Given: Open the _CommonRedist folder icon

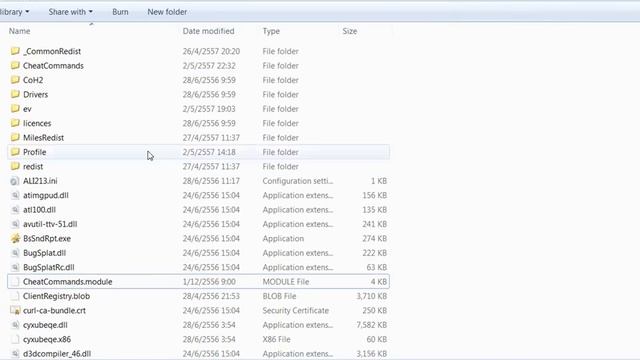Looking at the screenshot, I should coord(15,51).
